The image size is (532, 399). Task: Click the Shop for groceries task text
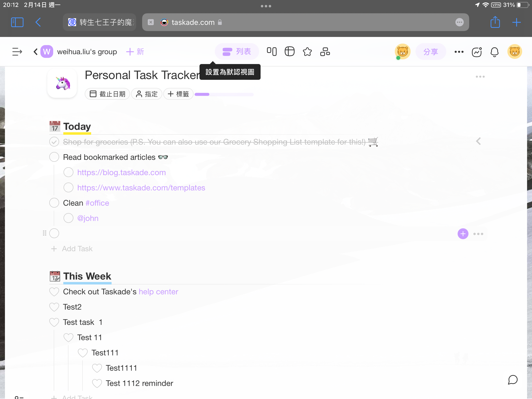[x=214, y=142]
